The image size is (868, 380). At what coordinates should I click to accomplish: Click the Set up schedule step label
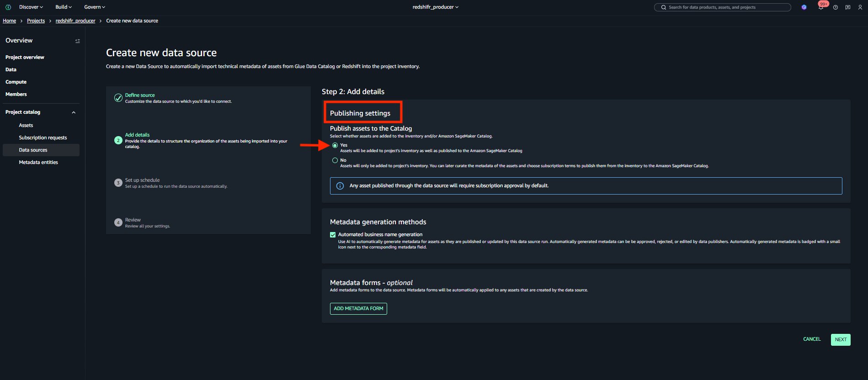click(142, 180)
